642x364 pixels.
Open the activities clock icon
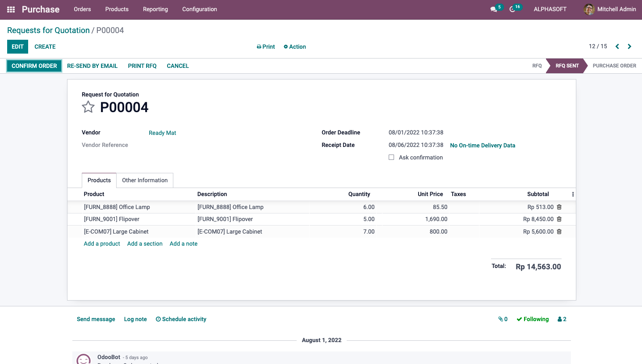pyautogui.click(x=513, y=9)
